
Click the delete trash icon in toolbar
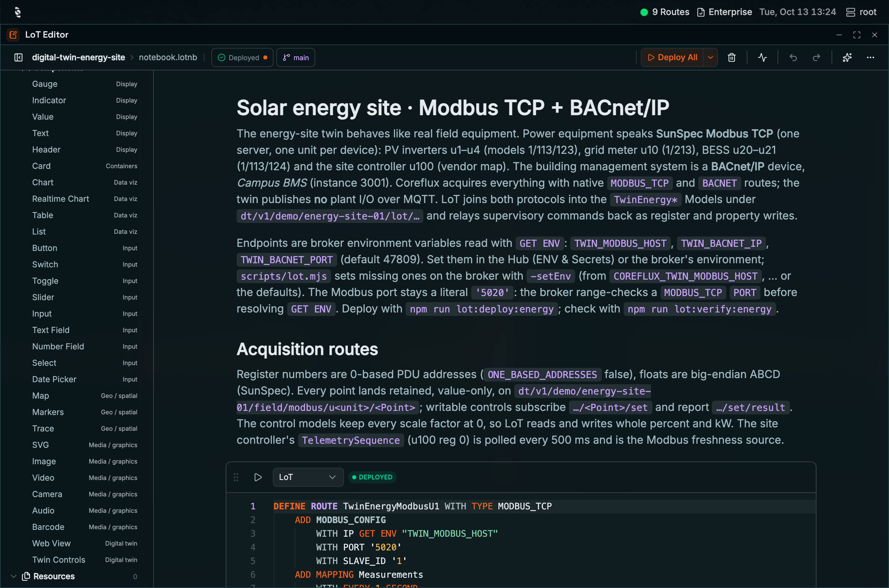point(731,57)
